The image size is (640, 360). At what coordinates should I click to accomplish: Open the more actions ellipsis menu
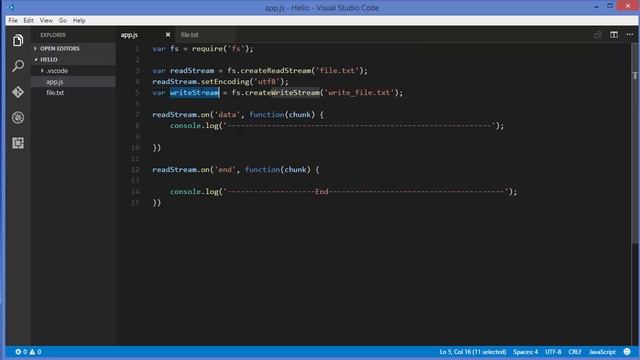click(x=630, y=35)
